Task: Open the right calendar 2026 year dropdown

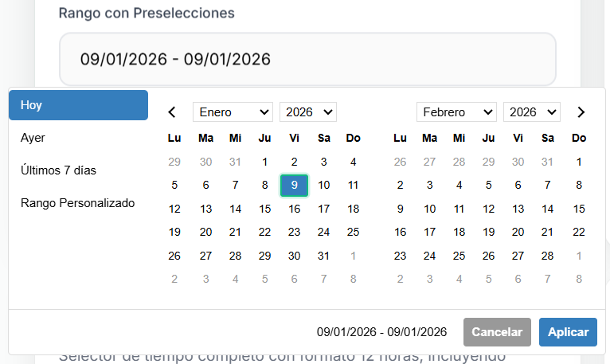Action: click(531, 112)
